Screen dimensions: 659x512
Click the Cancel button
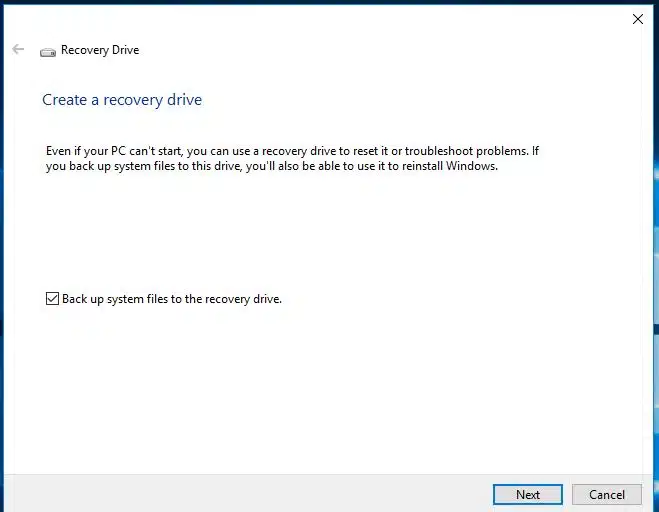coord(606,494)
